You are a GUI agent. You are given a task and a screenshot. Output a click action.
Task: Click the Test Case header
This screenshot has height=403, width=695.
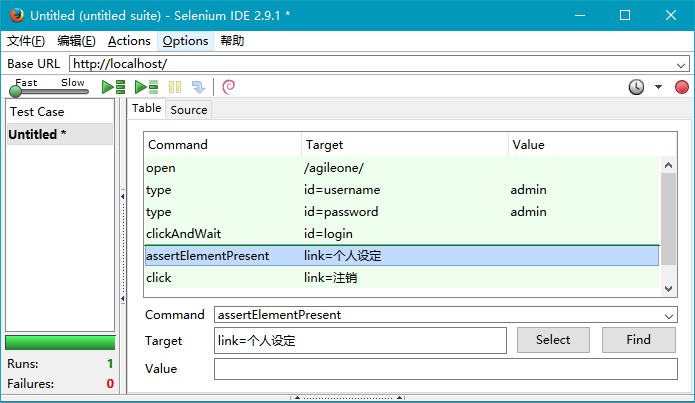[x=37, y=112]
